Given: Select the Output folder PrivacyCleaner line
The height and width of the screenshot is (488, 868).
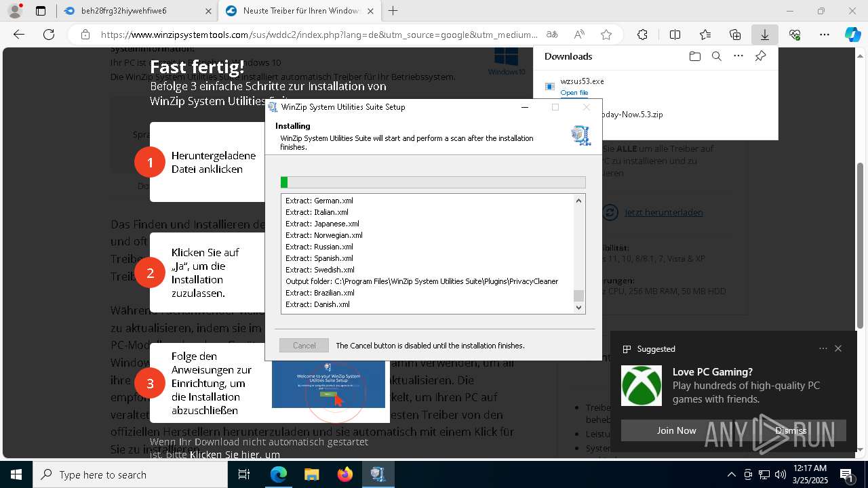Looking at the screenshot, I should (x=422, y=281).
